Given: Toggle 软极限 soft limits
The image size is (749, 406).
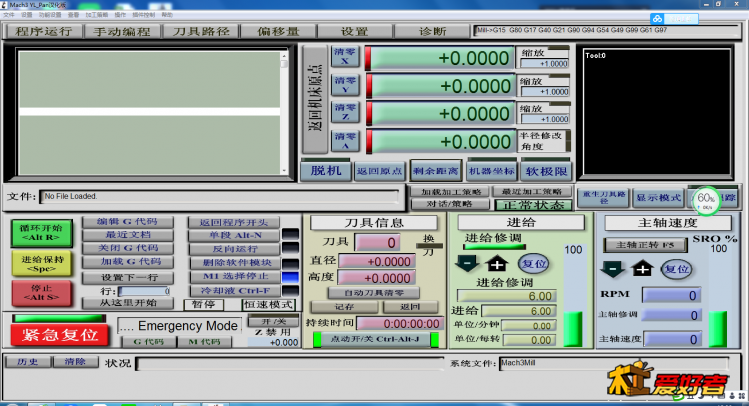Looking at the screenshot, I should point(546,171).
